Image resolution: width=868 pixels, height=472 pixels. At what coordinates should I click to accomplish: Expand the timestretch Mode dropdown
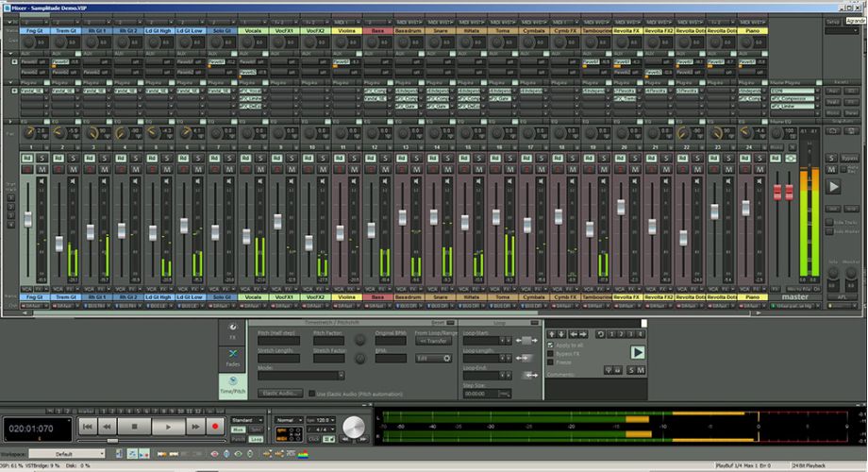[301, 375]
